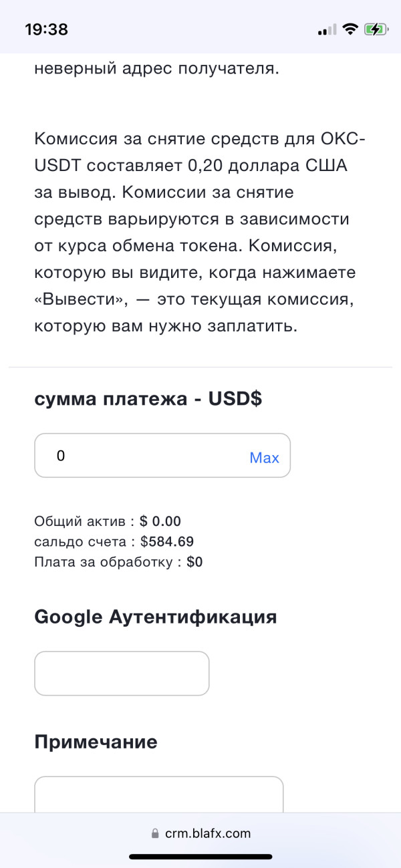Click the 'неверный адрес получателя' text

click(x=156, y=68)
